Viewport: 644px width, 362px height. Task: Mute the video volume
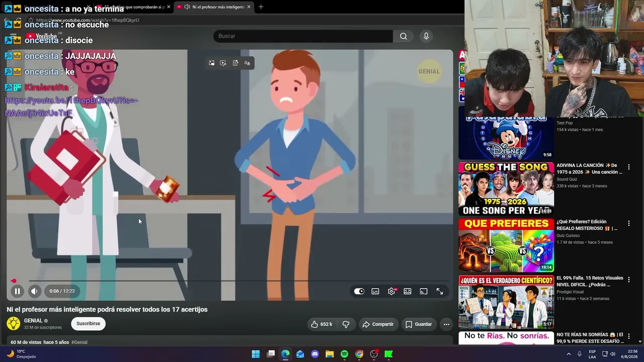[34, 291]
